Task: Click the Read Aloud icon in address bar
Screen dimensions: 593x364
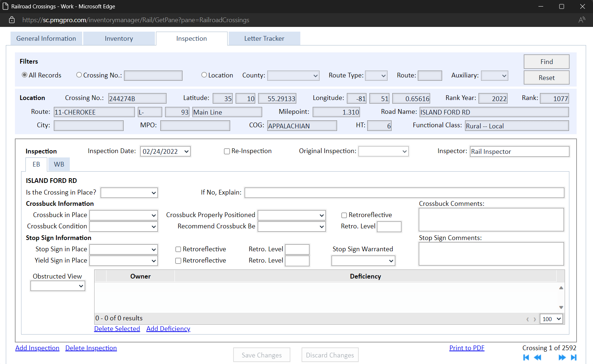Action: (582, 20)
